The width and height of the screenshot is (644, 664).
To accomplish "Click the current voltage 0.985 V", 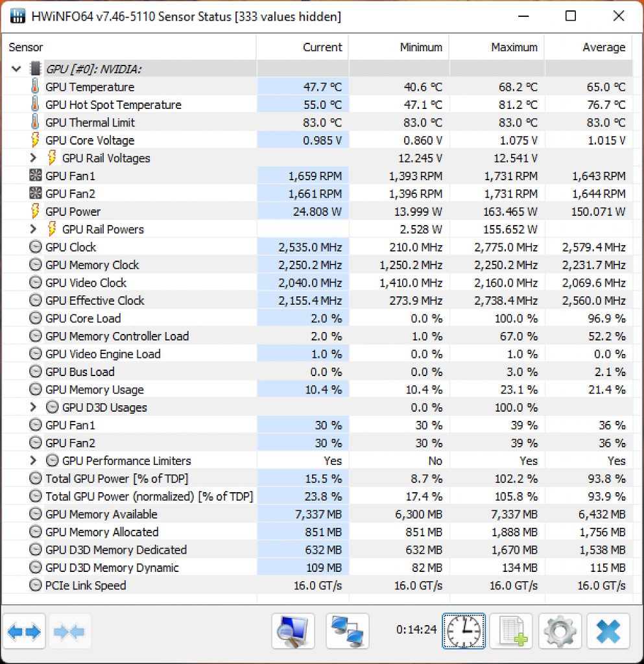I will click(x=322, y=140).
